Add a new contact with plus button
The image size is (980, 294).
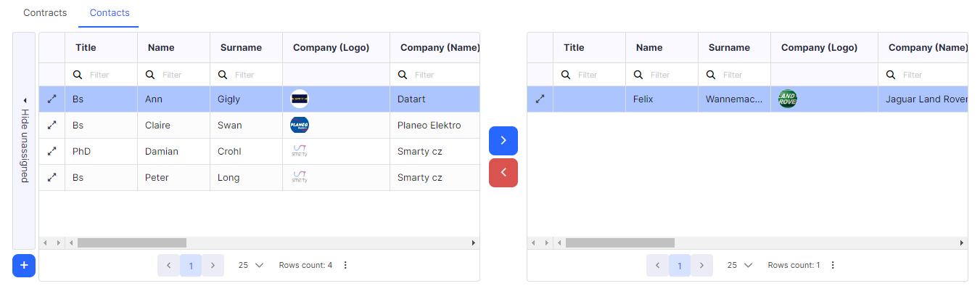pyautogui.click(x=24, y=266)
